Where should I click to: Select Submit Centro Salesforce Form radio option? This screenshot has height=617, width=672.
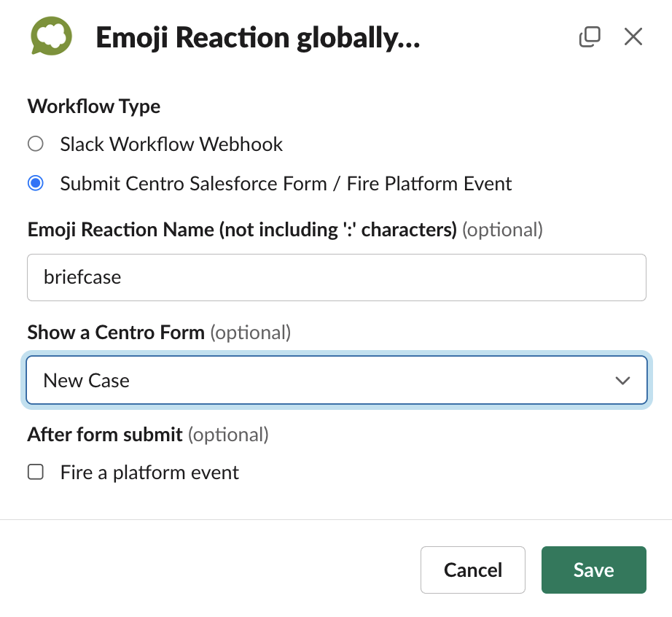(36, 183)
